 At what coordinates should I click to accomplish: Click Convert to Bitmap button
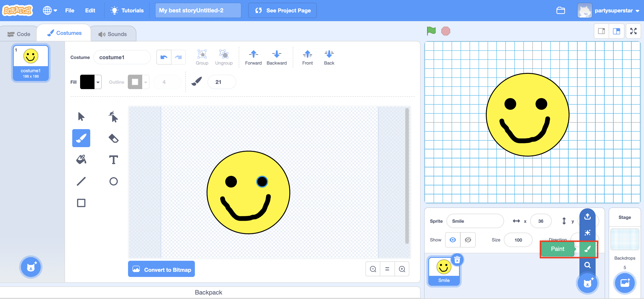(161, 270)
